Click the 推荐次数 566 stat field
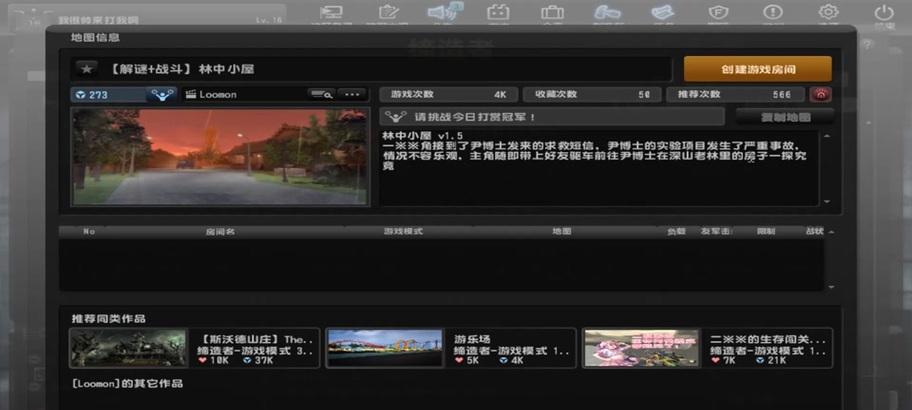The height and width of the screenshot is (410, 912). pos(735,95)
